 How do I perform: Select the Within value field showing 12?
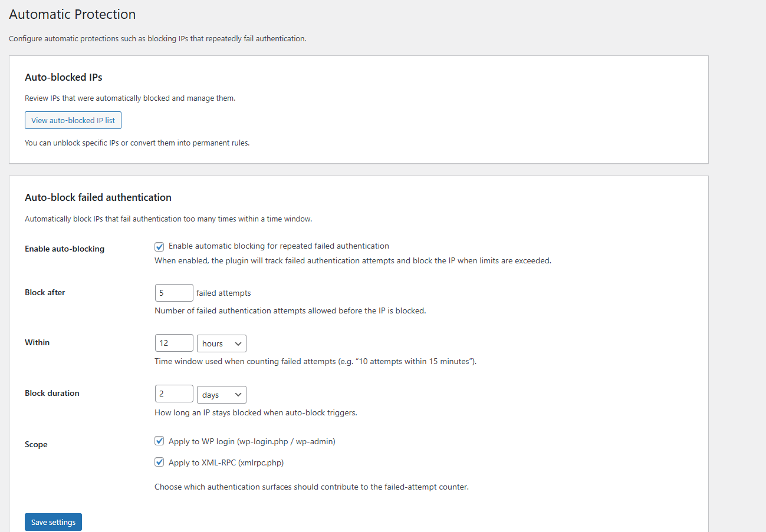click(173, 342)
